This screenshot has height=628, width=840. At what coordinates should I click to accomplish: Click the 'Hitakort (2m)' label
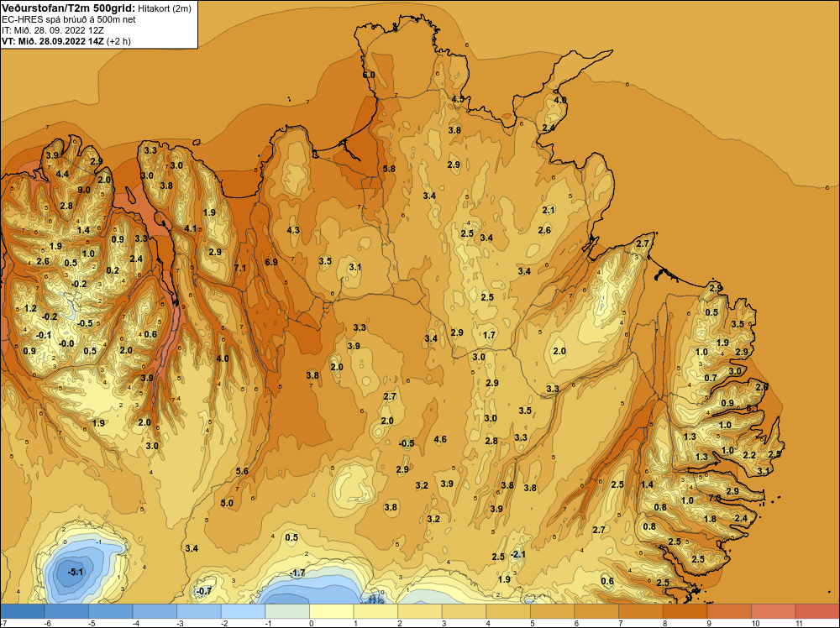point(165,8)
